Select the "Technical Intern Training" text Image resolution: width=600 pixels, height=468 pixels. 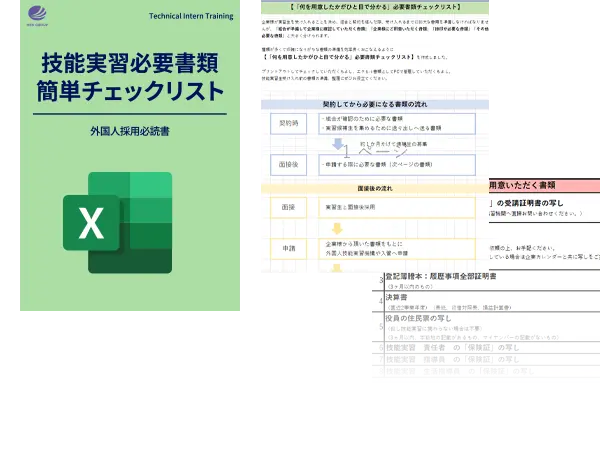[191, 16]
